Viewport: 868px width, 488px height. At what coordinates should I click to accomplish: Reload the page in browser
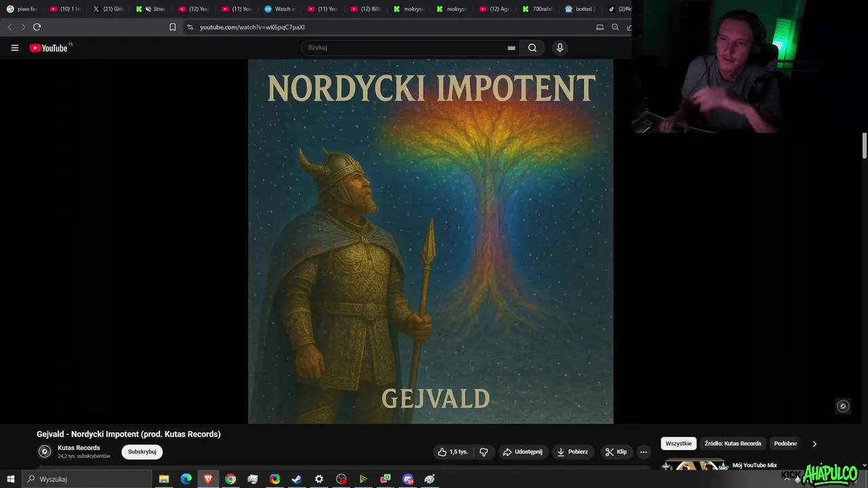point(37,27)
